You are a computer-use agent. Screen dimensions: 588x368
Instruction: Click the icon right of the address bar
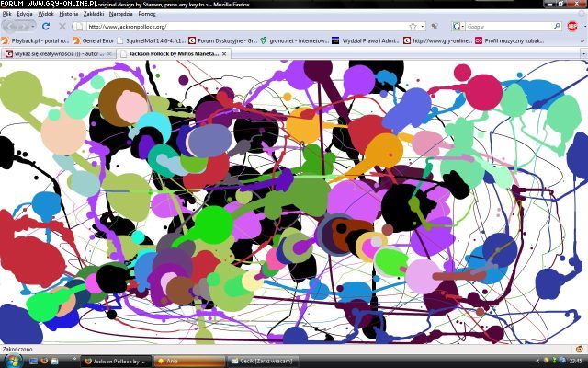435,27
